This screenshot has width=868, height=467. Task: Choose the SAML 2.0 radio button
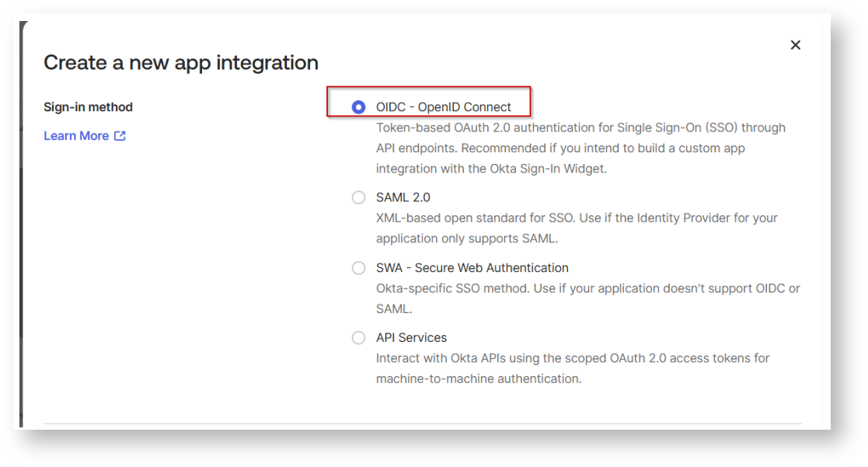[358, 197]
